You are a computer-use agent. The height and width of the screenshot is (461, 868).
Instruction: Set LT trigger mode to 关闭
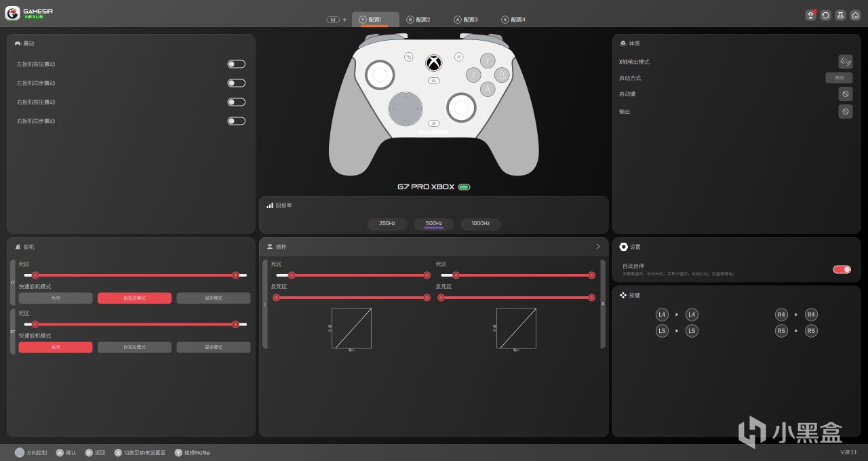click(56, 298)
